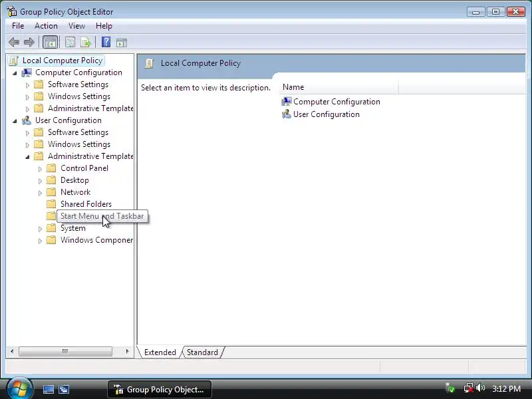Viewport: 532px width, 399px height.
Task: Select User Configuration in the tree
Action: coord(68,120)
